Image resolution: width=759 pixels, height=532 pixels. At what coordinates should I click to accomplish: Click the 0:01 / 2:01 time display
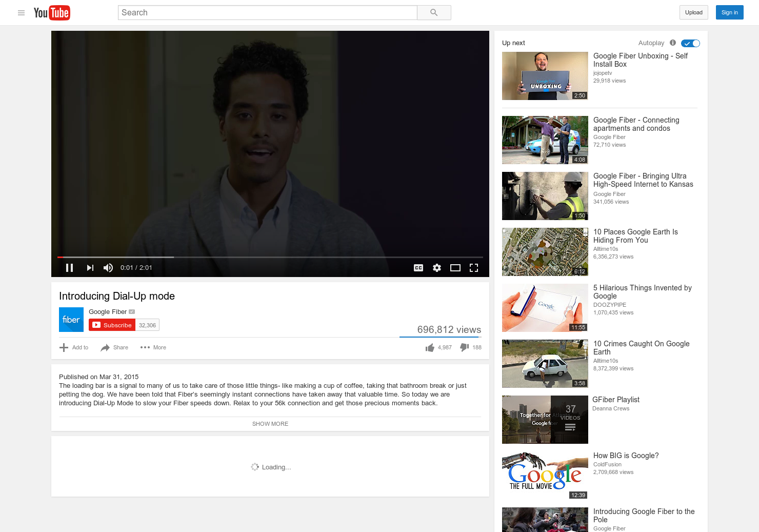(x=136, y=268)
